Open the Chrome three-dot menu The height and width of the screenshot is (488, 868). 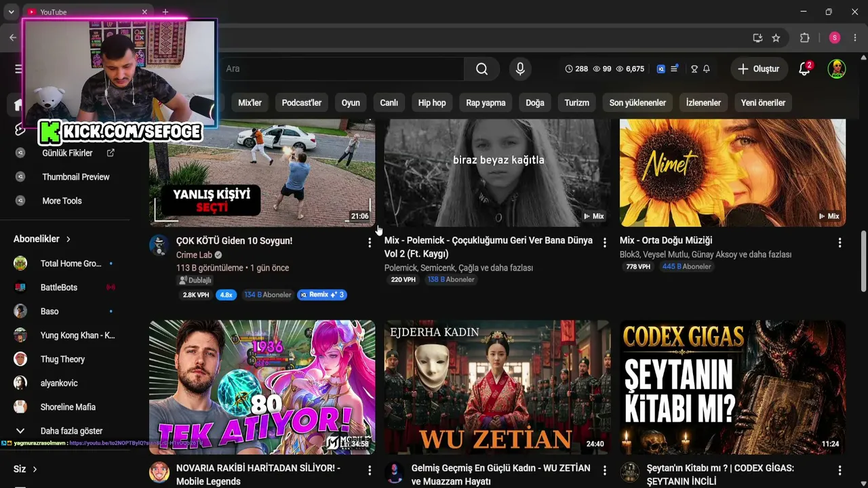coord(855,38)
